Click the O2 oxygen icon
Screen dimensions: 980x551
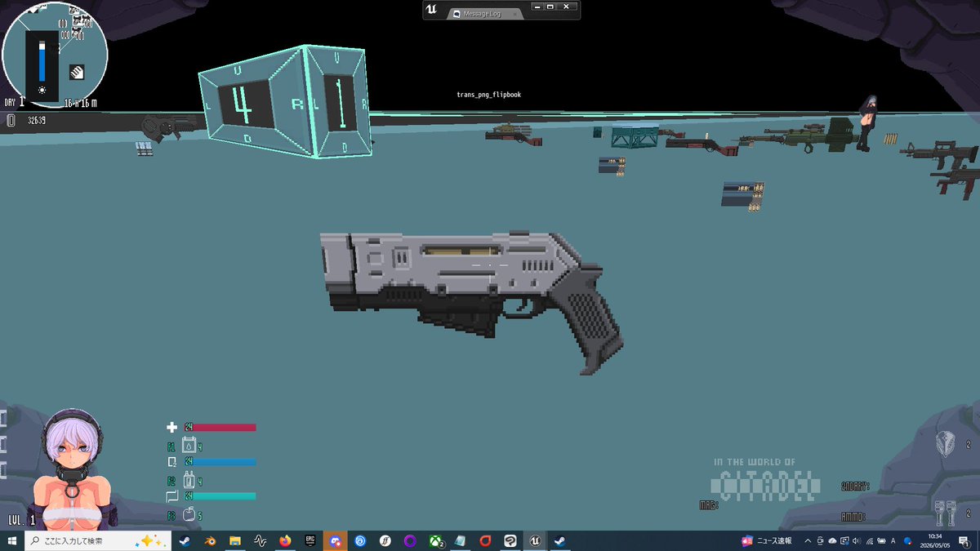click(171, 462)
